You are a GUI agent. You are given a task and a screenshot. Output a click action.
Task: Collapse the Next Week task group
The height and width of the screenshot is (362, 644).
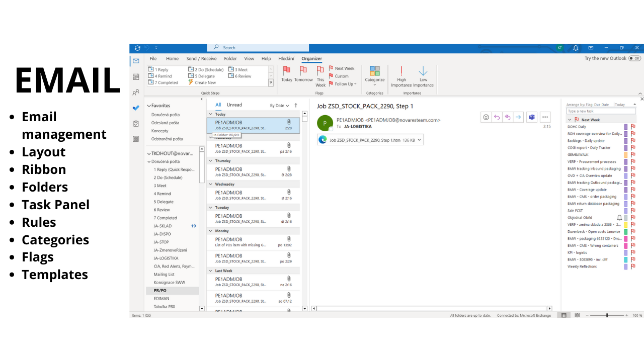pos(570,120)
